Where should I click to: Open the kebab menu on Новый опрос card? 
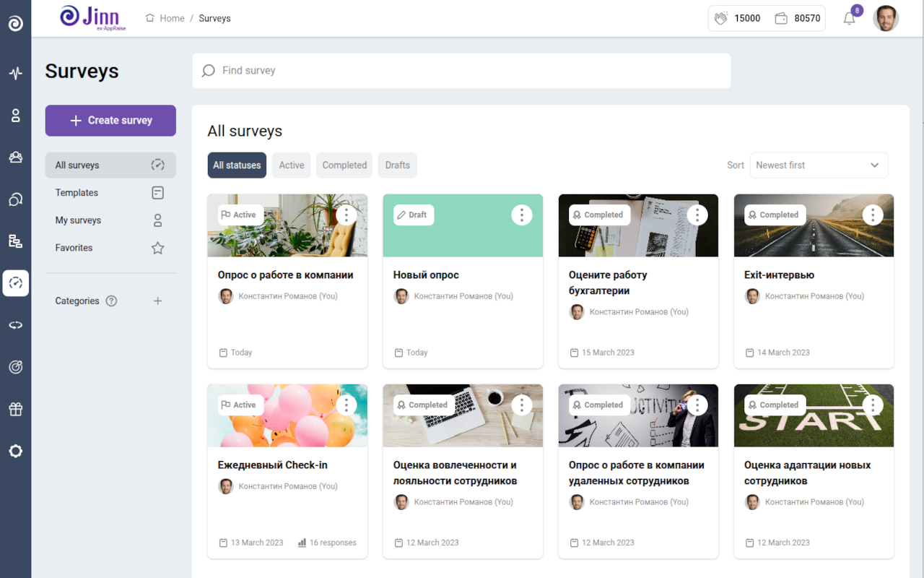(x=521, y=215)
